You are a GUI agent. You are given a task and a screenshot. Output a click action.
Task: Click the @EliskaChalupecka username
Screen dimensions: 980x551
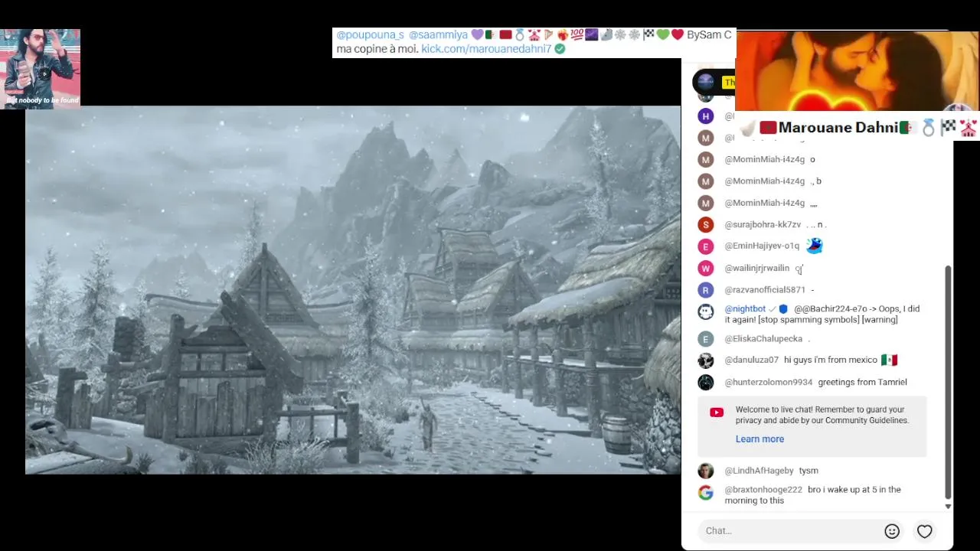click(x=763, y=339)
